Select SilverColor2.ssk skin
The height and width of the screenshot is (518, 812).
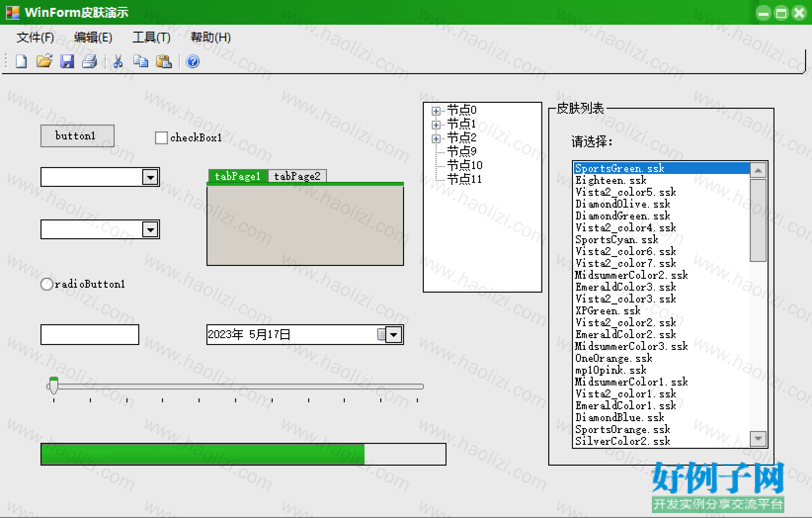coord(662,441)
